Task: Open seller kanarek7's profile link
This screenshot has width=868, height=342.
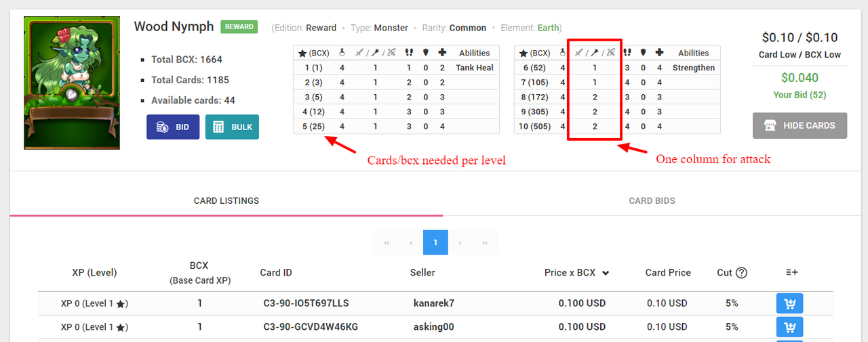Action: pos(433,303)
